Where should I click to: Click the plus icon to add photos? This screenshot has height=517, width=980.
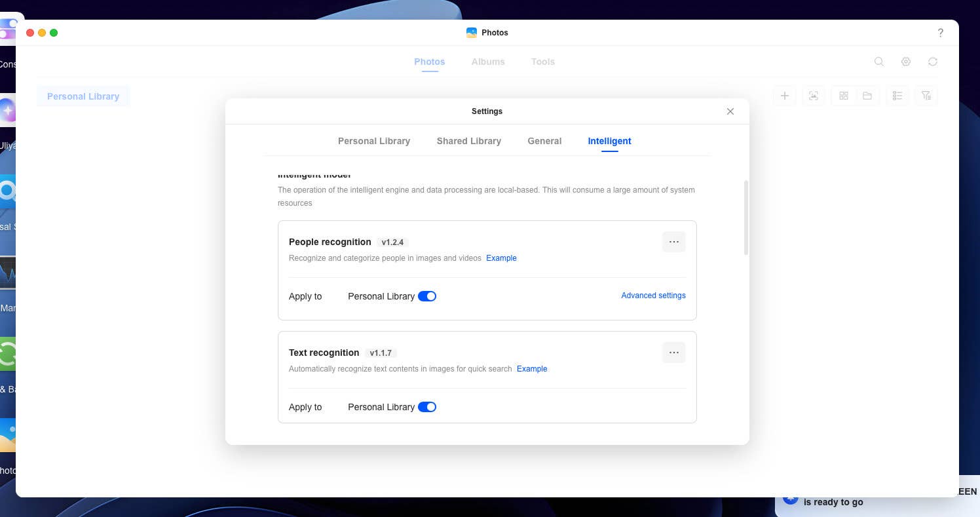click(785, 96)
